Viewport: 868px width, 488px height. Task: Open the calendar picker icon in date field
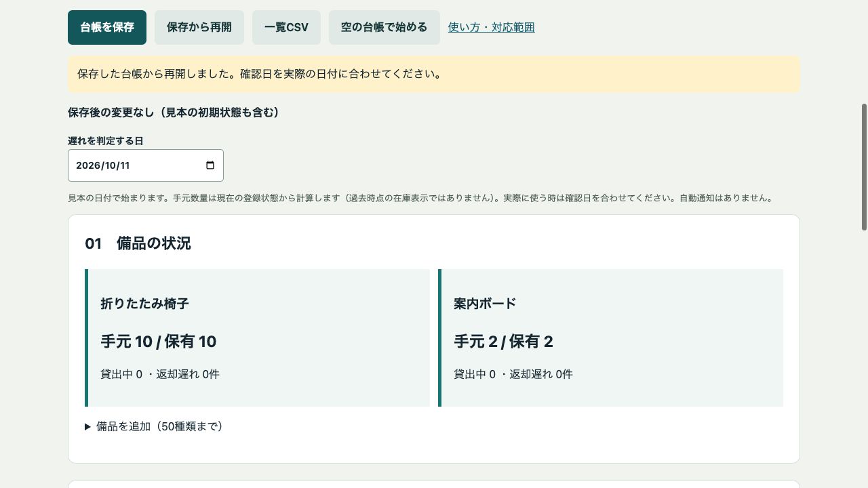[x=210, y=165]
